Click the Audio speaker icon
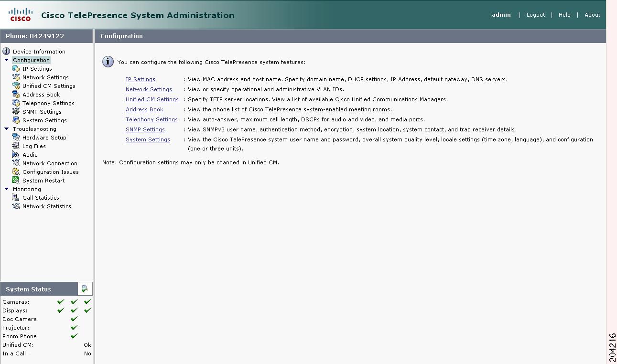 pyautogui.click(x=16, y=154)
